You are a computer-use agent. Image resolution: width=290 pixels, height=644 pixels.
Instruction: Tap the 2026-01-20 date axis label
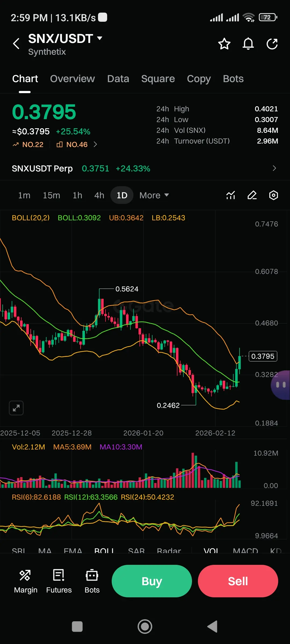(143, 433)
